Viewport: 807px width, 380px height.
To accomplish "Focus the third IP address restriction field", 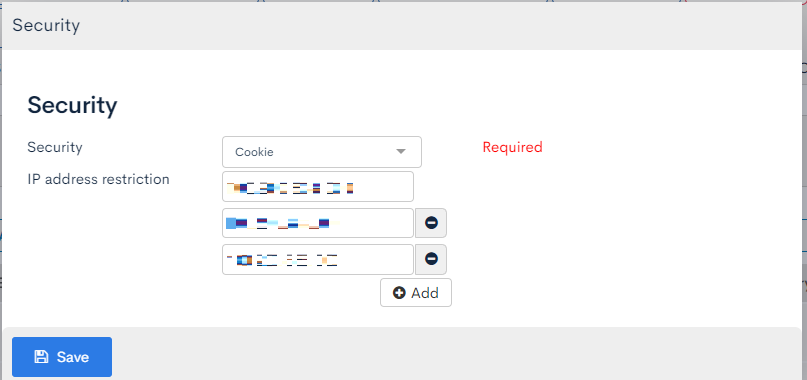I will (318, 259).
